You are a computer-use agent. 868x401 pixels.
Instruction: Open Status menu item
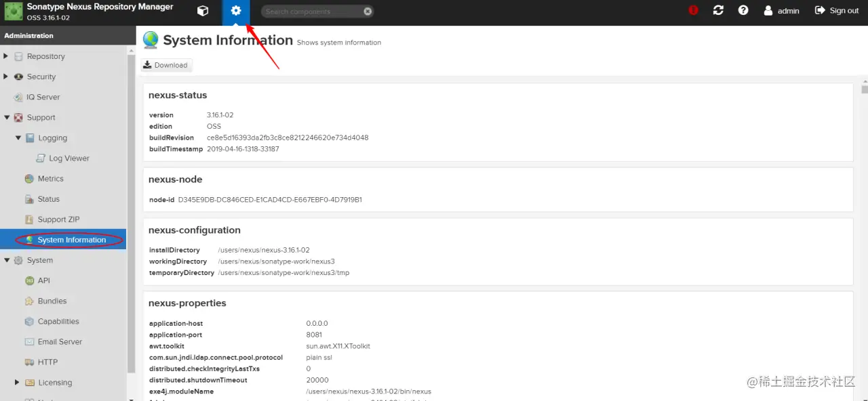click(49, 199)
